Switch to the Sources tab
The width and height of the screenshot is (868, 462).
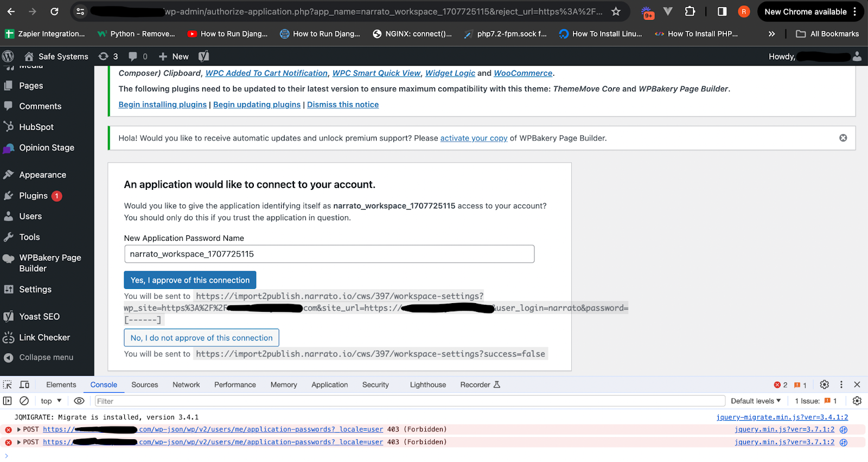point(145,384)
